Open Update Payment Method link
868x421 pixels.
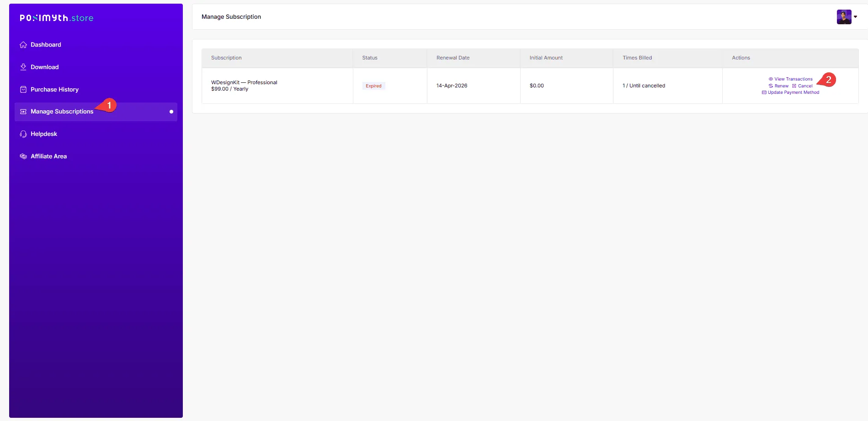pyautogui.click(x=793, y=92)
